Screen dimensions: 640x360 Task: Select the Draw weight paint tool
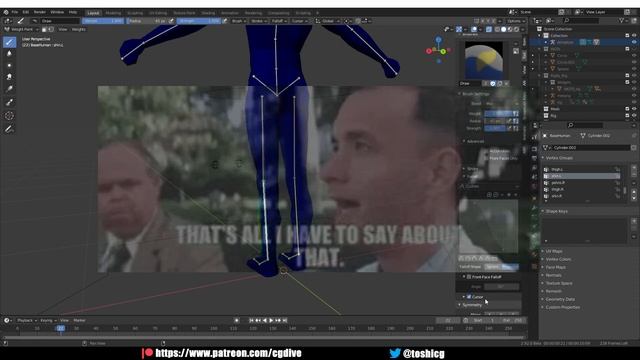(9, 42)
